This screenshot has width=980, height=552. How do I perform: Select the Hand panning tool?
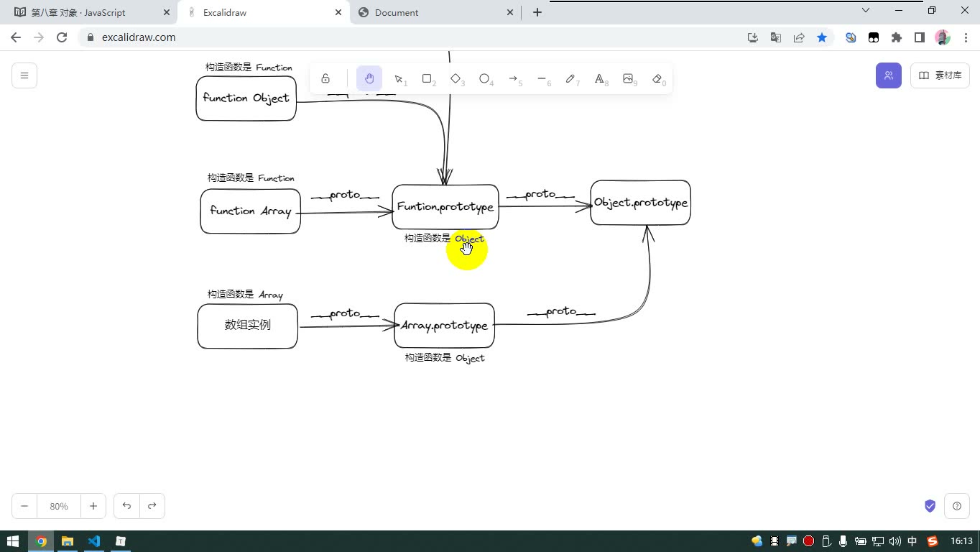click(369, 79)
